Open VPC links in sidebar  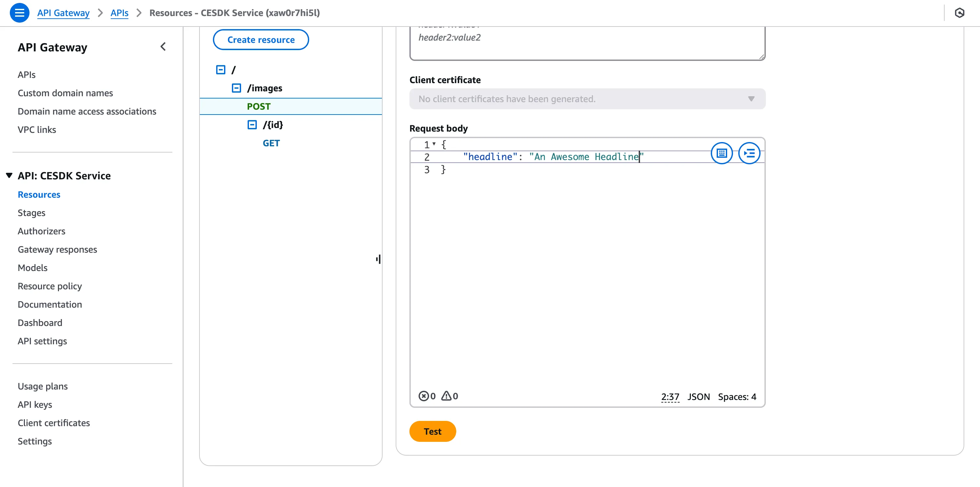[37, 129]
